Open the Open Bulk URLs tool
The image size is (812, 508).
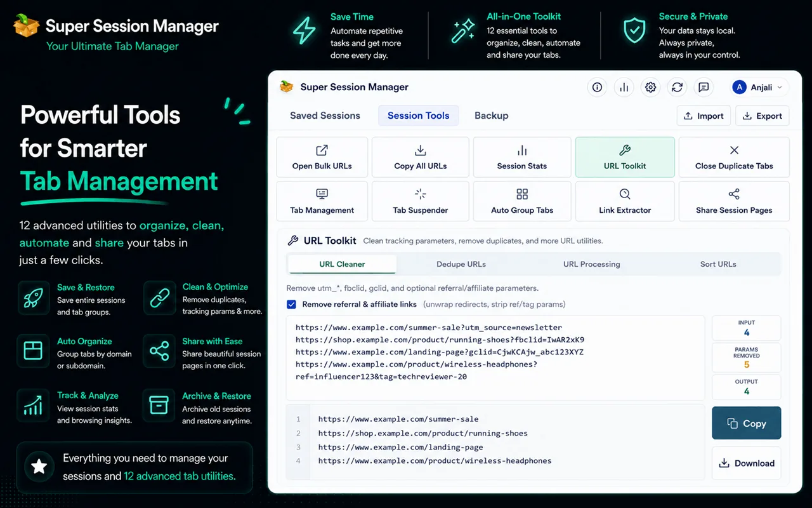[x=322, y=157]
